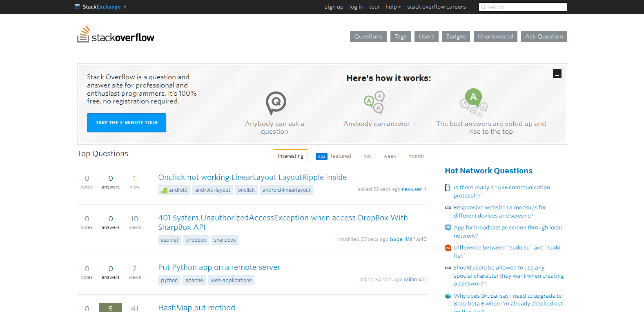Click Take the 2-Minute Tour button
Screen dimensions: 644x312
coord(127,123)
